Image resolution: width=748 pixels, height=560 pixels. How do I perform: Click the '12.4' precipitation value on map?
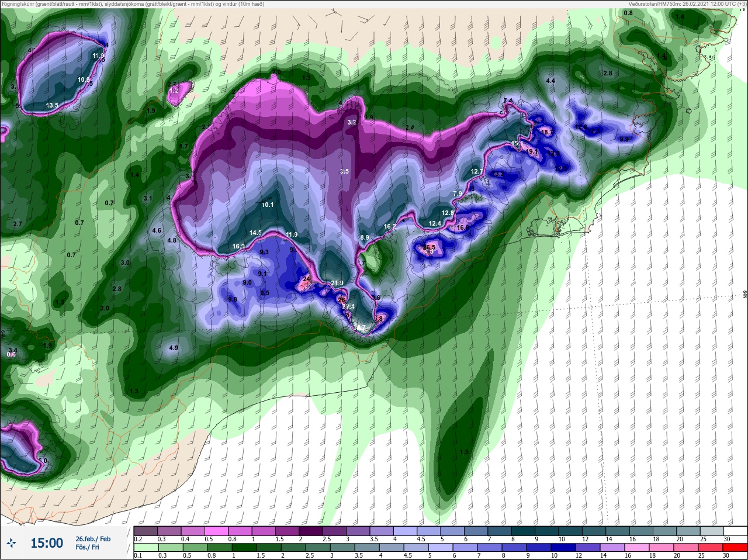click(x=435, y=223)
